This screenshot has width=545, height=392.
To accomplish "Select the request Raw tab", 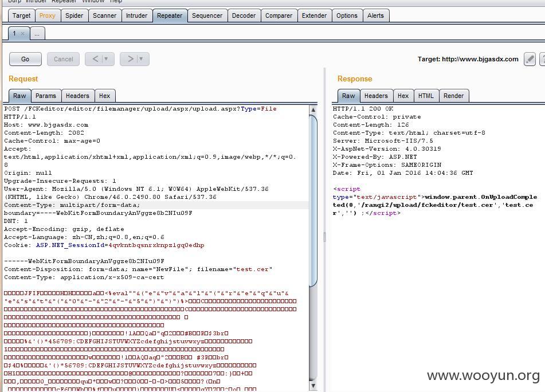I will 19,96.
